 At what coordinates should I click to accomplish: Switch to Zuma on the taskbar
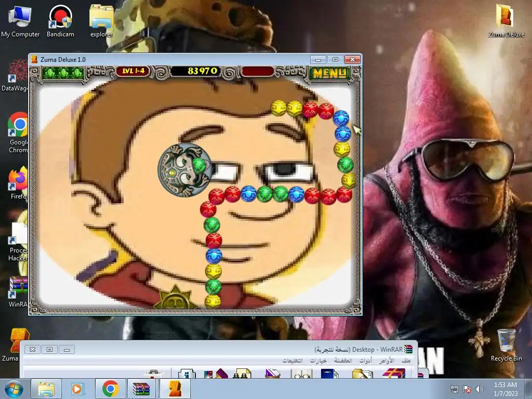(x=175, y=389)
